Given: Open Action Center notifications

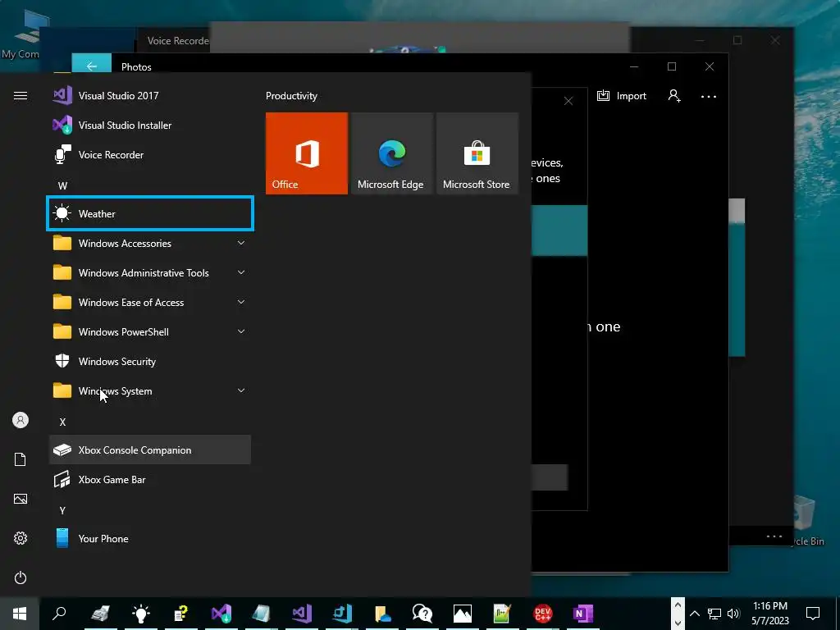Looking at the screenshot, I should pos(813,614).
